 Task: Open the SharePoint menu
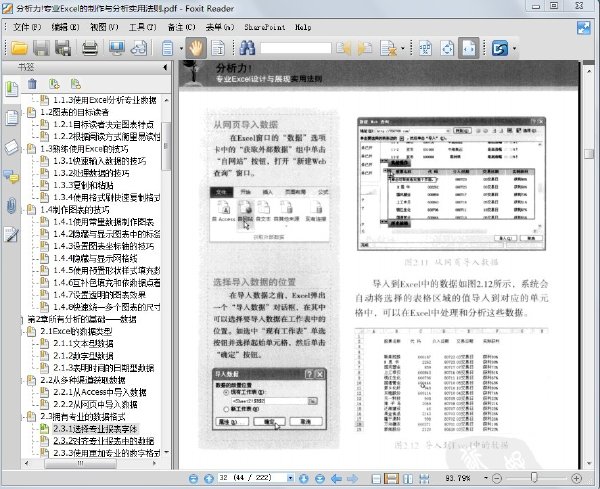pos(265,27)
